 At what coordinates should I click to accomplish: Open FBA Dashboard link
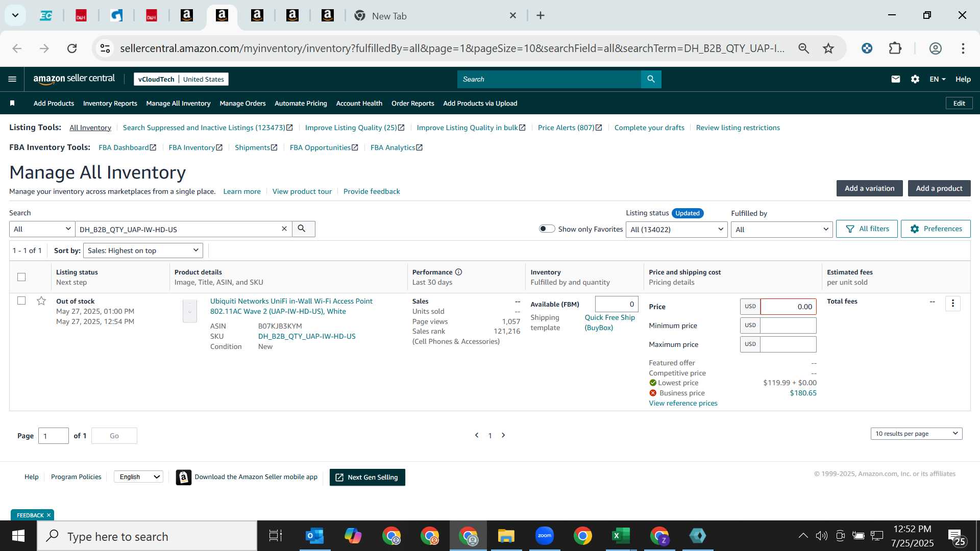click(x=127, y=147)
